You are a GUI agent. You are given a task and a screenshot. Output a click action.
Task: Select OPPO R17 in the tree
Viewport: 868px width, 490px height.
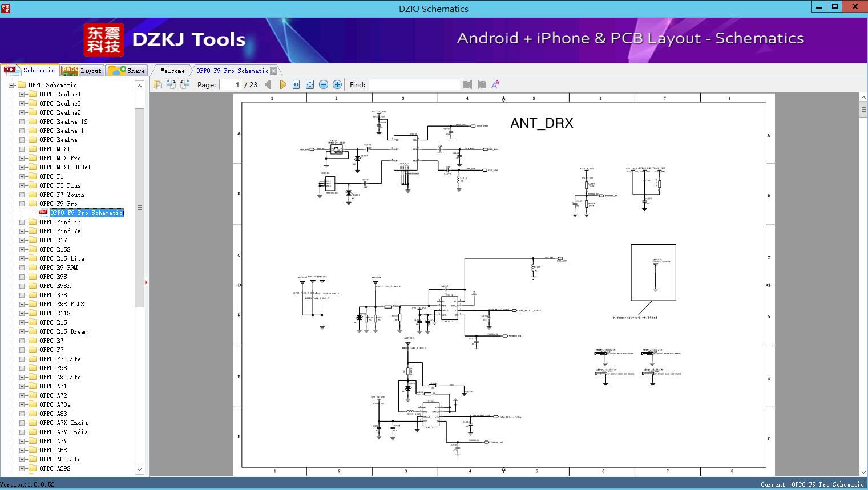[53, 240]
